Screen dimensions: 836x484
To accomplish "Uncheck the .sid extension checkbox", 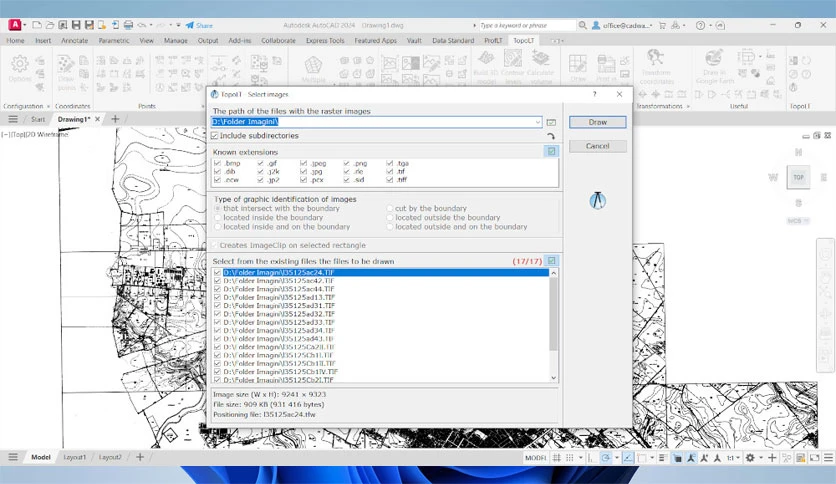I will 347,180.
